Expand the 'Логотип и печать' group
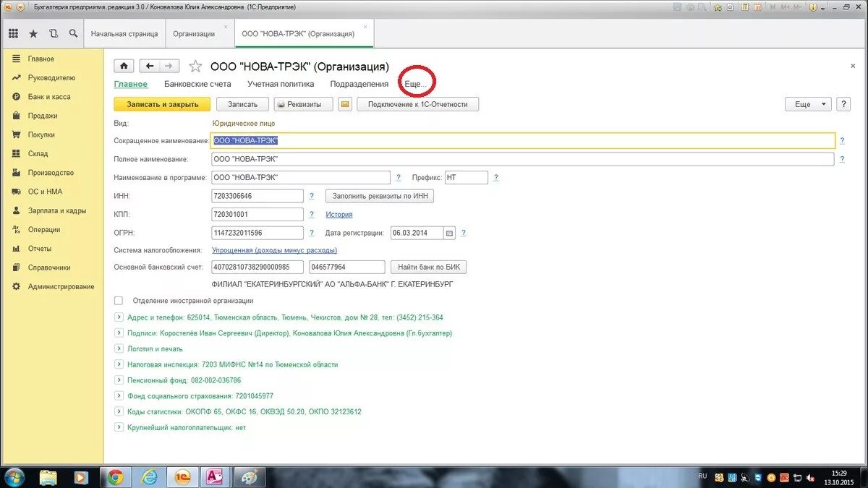 tap(119, 348)
